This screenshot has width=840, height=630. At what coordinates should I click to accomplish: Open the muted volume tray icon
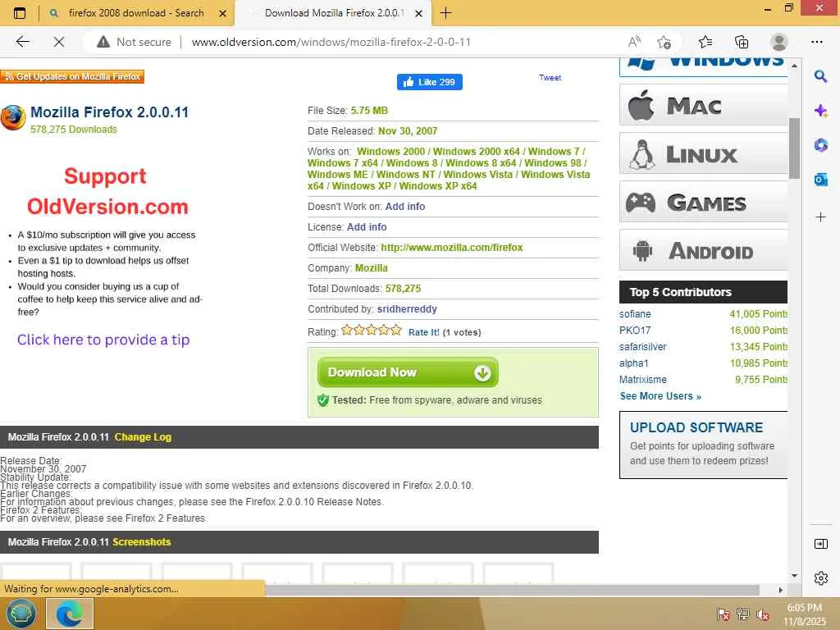[x=763, y=614]
